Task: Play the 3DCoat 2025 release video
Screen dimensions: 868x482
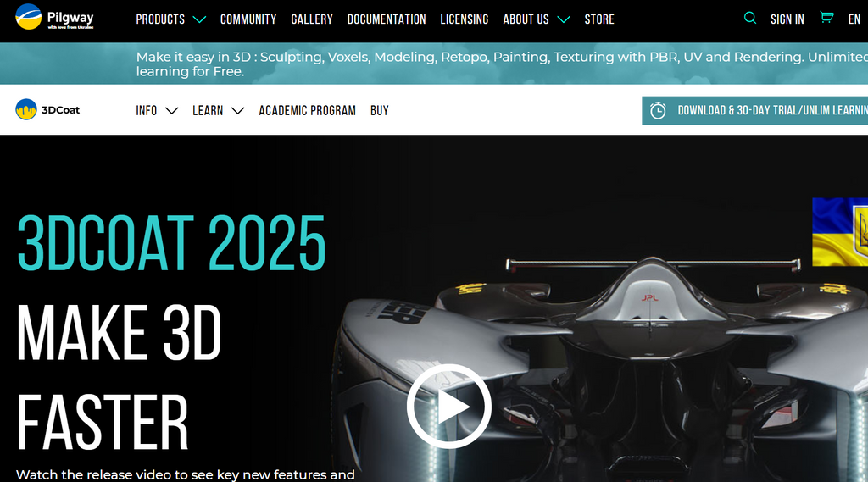Action: pyautogui.click(x=448, y=406)
